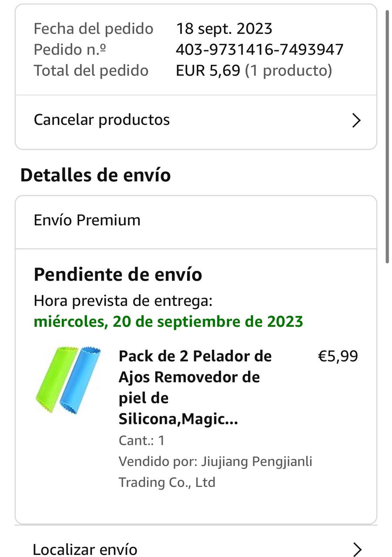Click the order date 18 sept. 2023
Screen dimensions: 392x557
(x=224, y=29)
